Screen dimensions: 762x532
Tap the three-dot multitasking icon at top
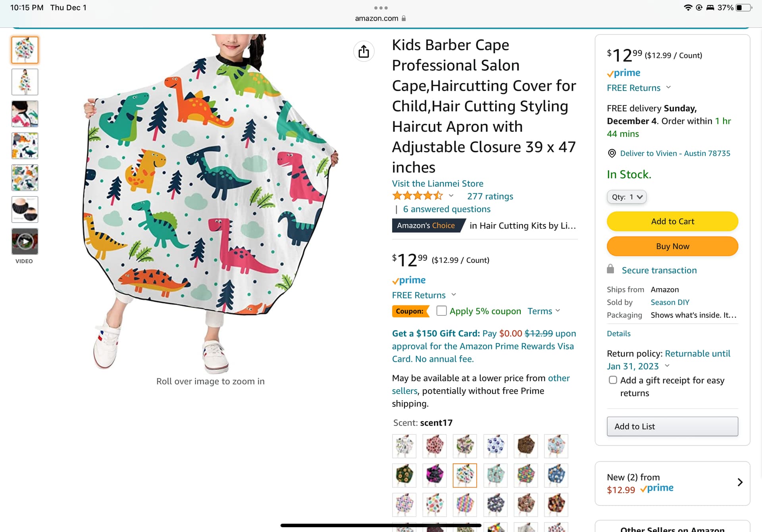pos(381,8)
